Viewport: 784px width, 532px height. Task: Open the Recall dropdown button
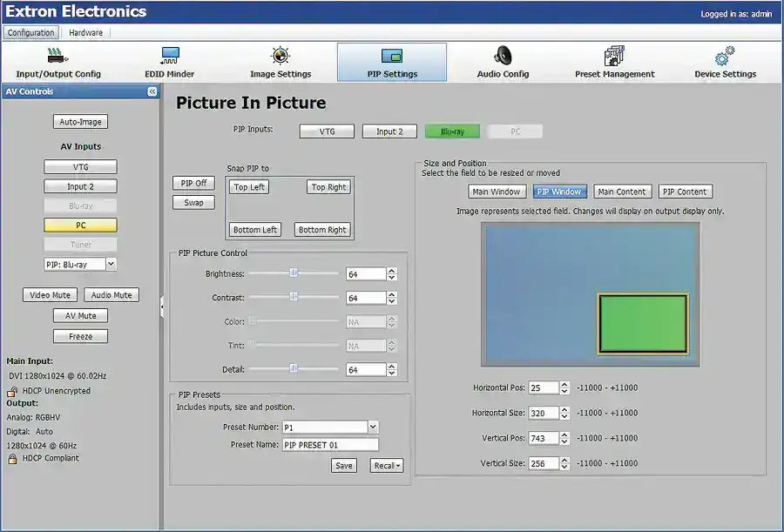click(x=386, y=466)
